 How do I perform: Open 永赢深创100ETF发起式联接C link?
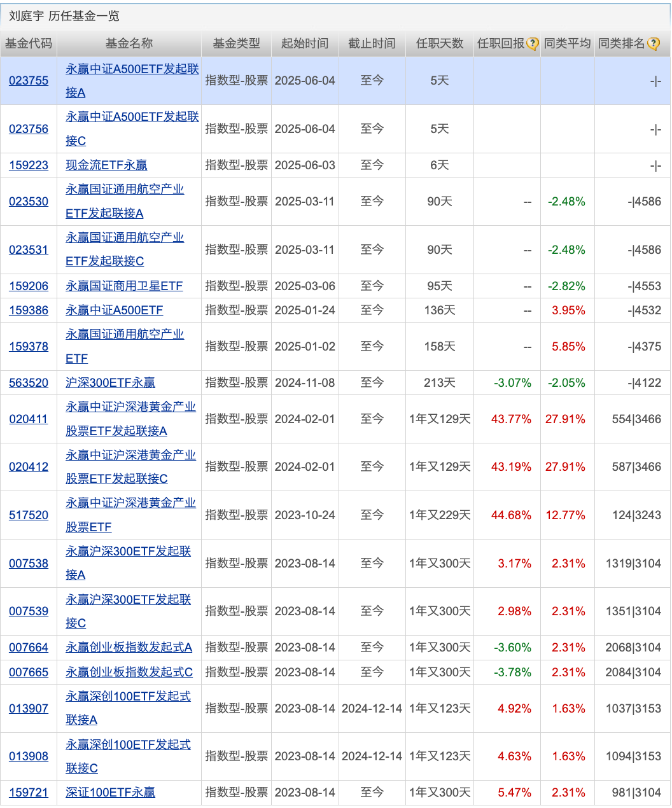pyautogui.click(x=128, y=756)
